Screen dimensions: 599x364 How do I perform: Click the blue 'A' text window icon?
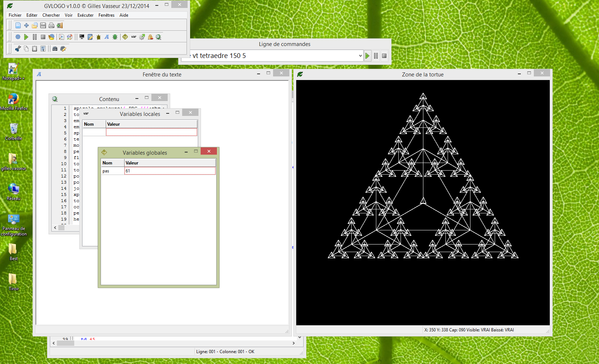[107, 37]
